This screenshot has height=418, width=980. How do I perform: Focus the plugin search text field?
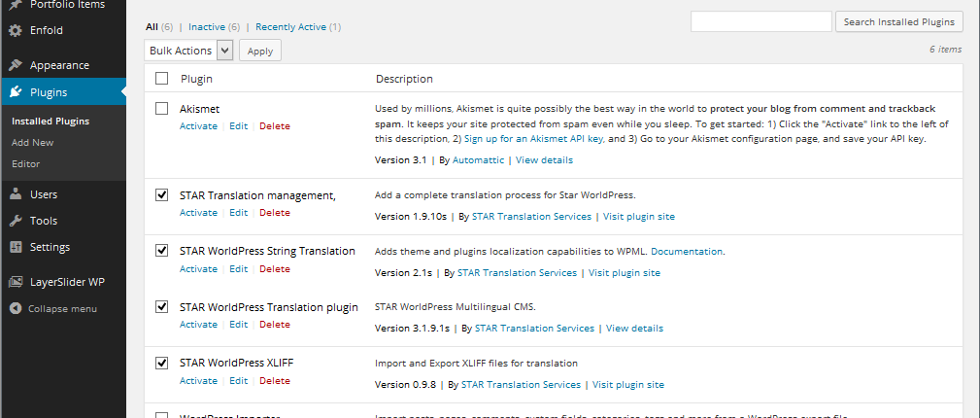(x=760, y=21)
